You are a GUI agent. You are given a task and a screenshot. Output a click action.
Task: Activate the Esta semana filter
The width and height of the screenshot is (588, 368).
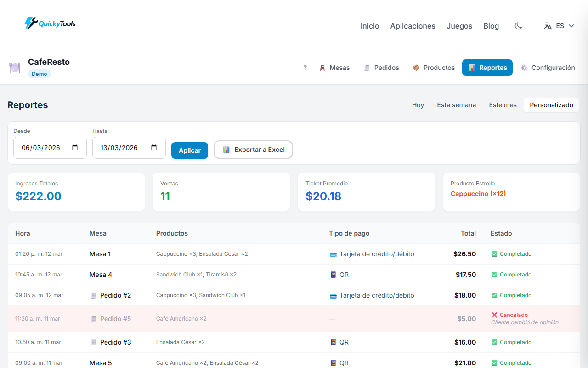click(x=456, y=105)
